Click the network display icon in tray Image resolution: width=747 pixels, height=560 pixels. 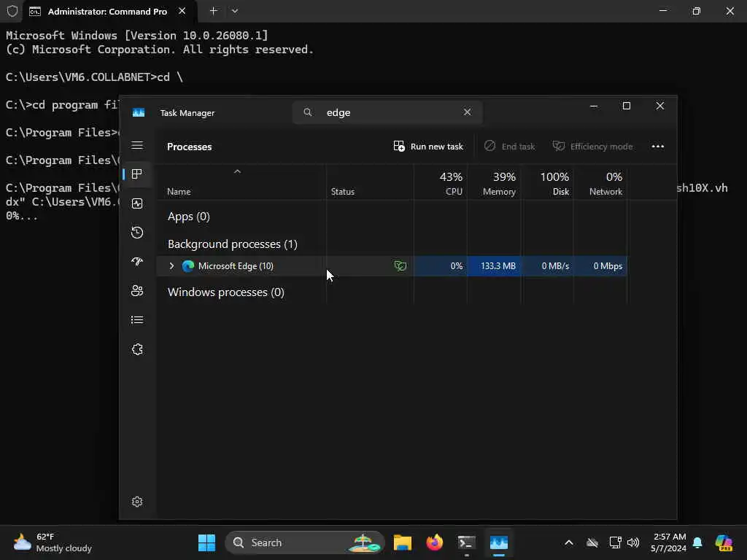pos(615,542)
